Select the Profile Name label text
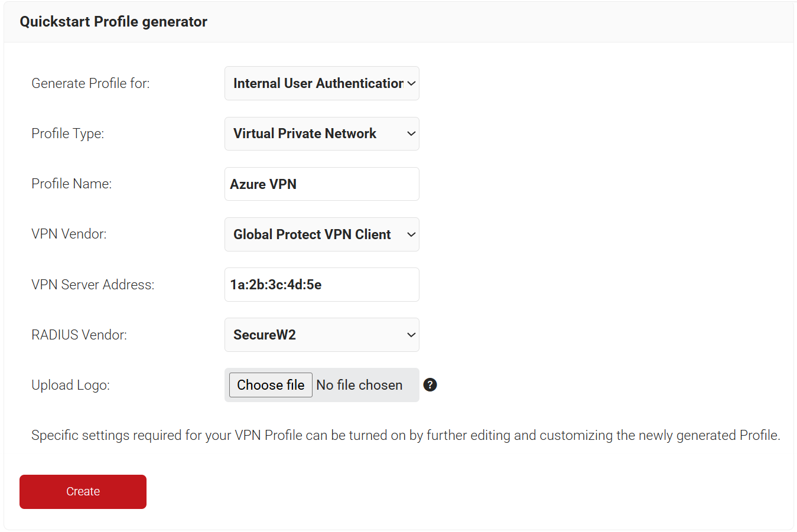 71,184
